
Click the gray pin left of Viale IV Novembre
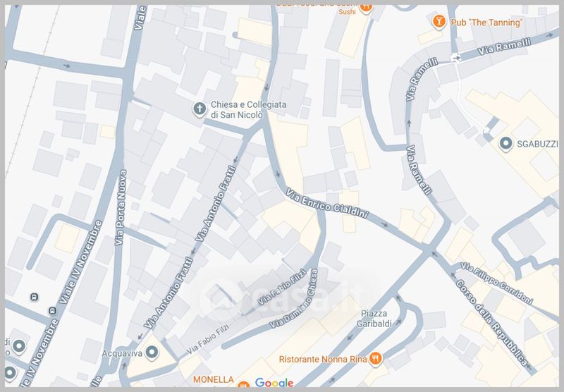[x=19, y=346]
